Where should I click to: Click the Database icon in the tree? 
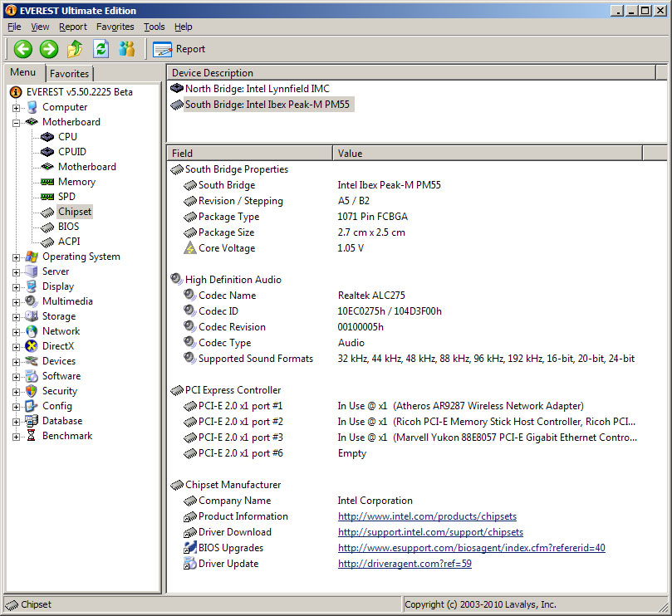[x=32, y=421]
